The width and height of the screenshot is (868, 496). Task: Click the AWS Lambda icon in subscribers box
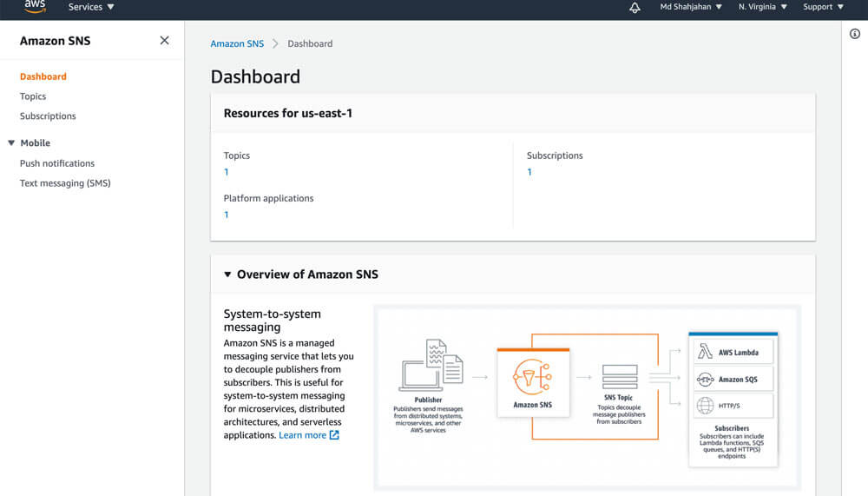705,352
